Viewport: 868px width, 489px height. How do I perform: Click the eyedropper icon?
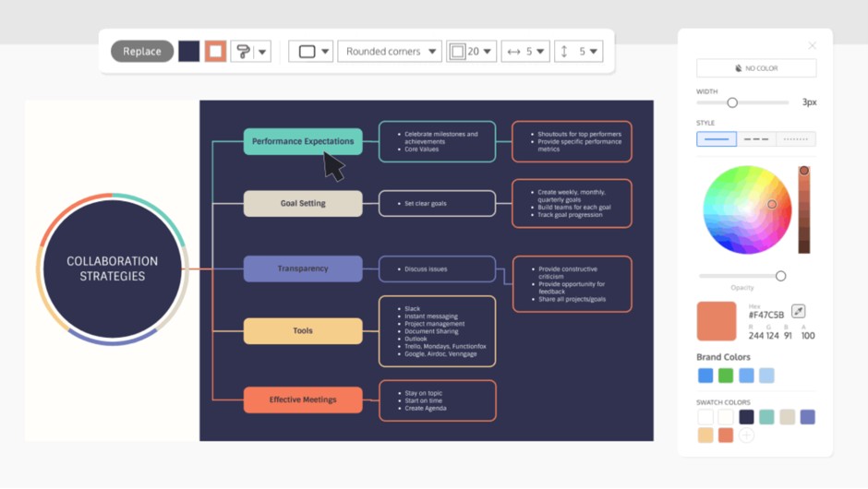(798, 311)
